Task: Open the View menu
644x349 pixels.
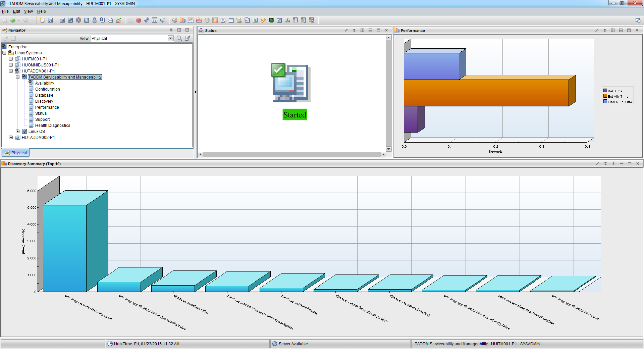Action: click(x=29, y=11)
